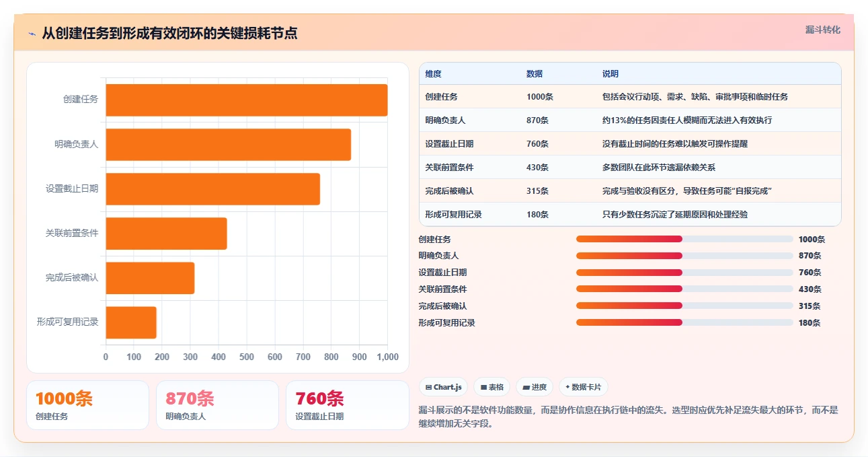Click the 明确负责人 progress bar
This screenshot has width=868, height=457.
pyautogui.click(x=684, y=256)
